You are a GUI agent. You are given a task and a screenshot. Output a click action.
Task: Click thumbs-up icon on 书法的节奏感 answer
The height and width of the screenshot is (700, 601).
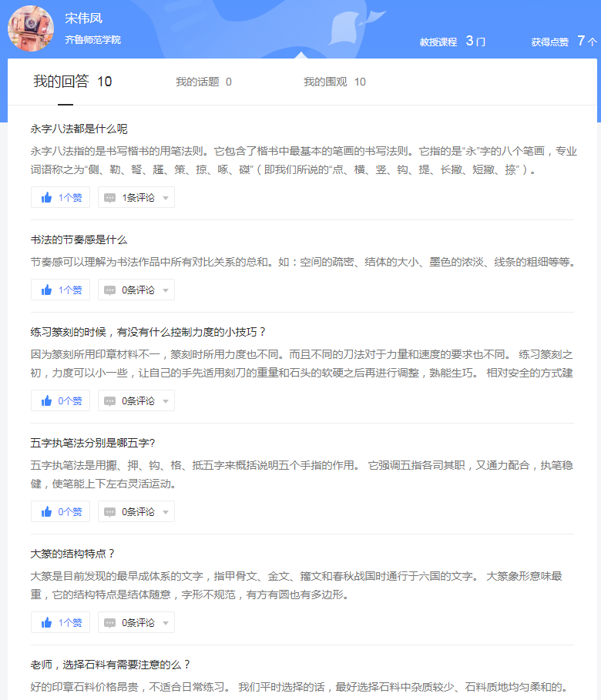click(x=47, y=290)
